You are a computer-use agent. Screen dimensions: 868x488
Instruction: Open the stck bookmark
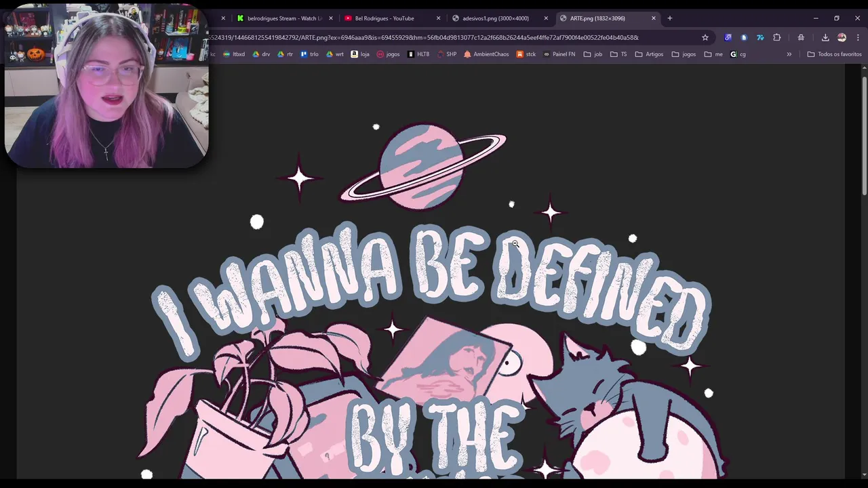(x=526, y=54)
